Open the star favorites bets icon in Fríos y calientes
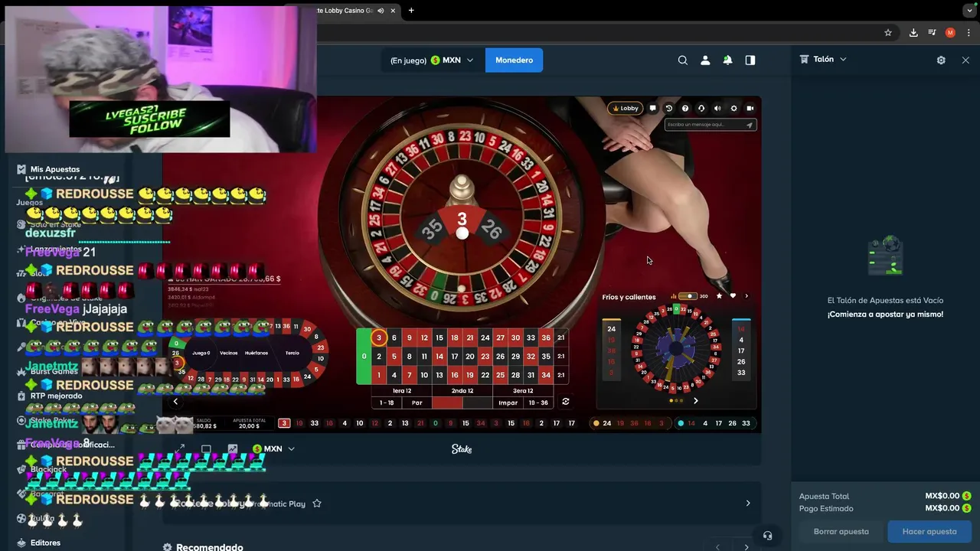This screenshot has width=980, height=551. pyautogui.click(x=719, y=296)
